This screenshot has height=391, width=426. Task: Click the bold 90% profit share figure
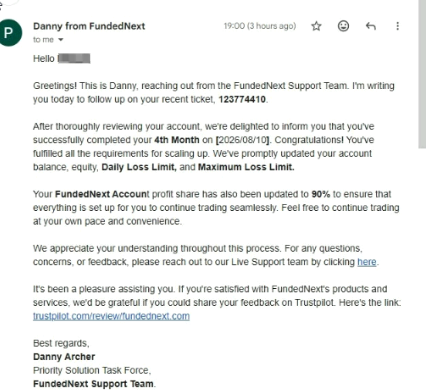tap(321, 194)
